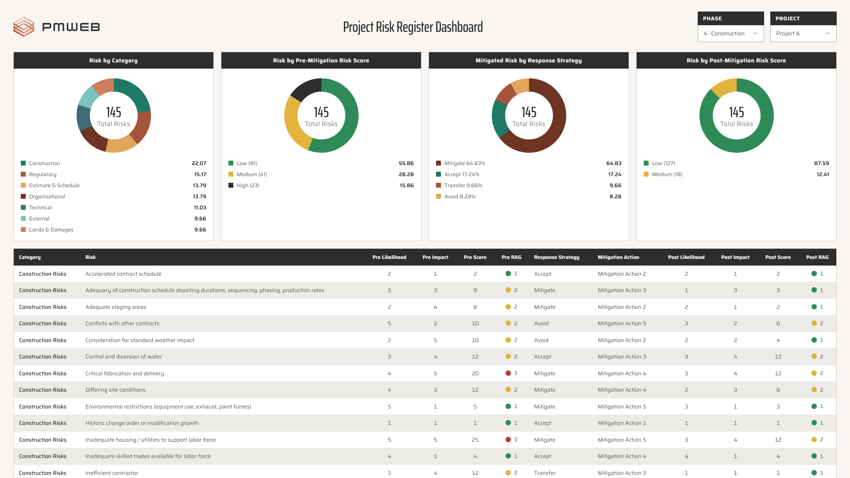
Task: Select the Low (81) legend entry
Action: tap(243, 163)
